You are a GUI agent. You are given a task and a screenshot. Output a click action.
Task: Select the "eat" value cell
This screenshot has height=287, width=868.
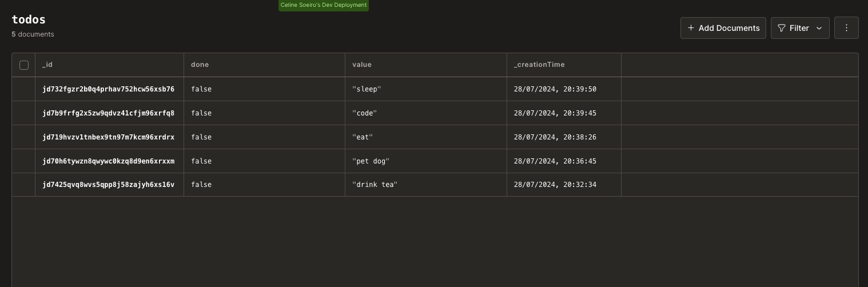coord(363,137)
